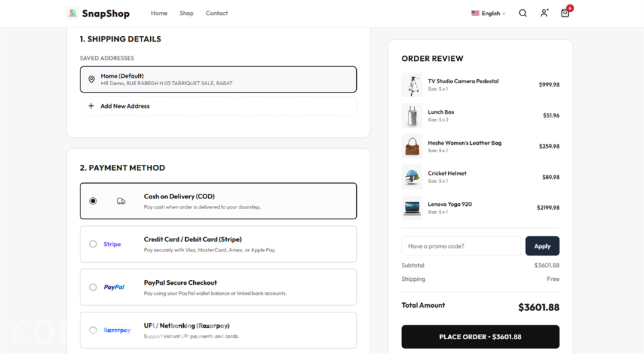Click the address line MR Demo, RUE RABEGH
The image size is (644, 354).
[167, 83]
